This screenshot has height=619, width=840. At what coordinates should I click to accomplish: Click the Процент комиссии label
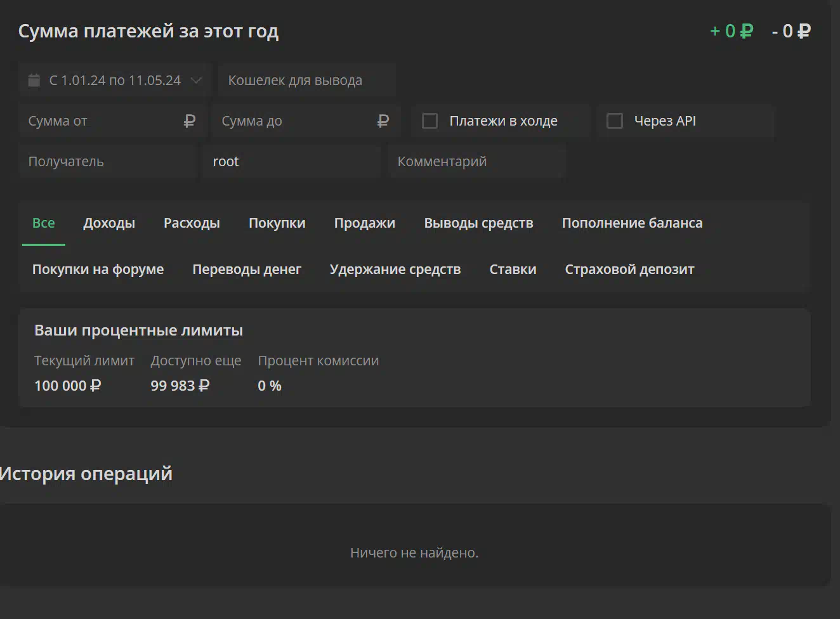(x=318, y=361)
